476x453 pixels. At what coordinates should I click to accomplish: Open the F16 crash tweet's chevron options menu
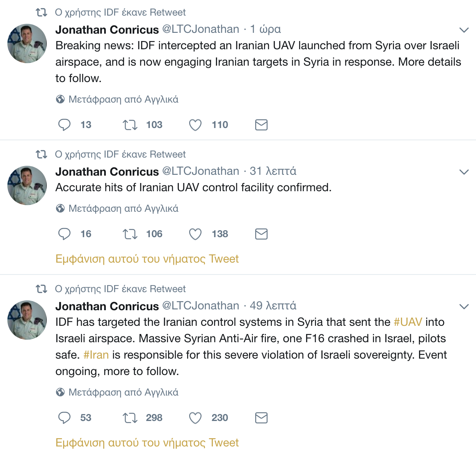click(x=464, y=307)
